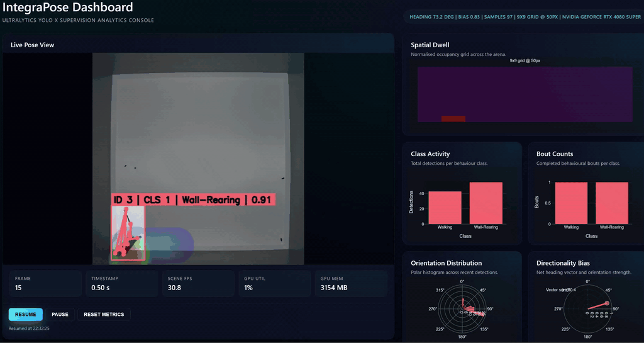Click the Orientation Distribution polar histogram
This screenshot has width=644, height=343.
click(462, 308)
